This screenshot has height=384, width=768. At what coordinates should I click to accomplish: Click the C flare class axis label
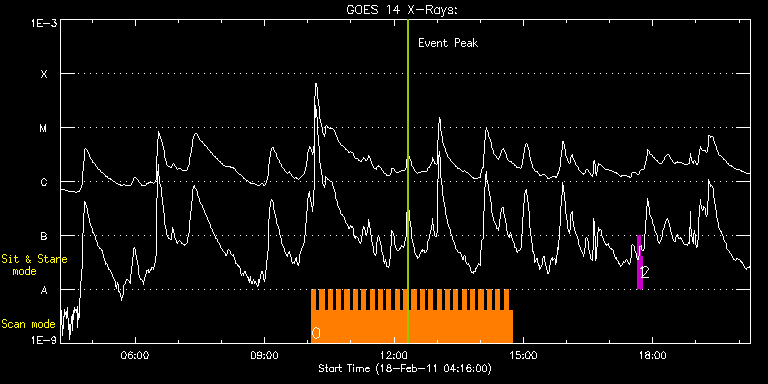click(44, 182)
